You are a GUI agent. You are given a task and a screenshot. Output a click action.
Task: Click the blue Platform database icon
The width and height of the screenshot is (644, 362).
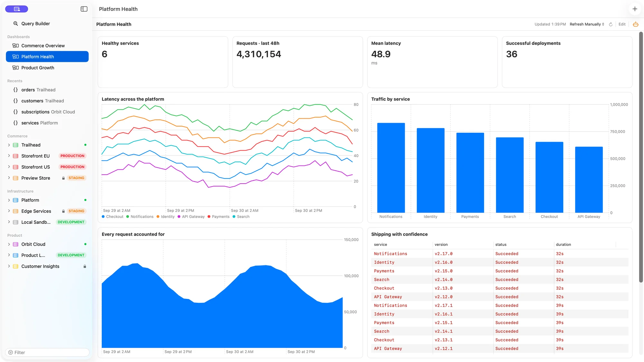[x=15, y=200]
